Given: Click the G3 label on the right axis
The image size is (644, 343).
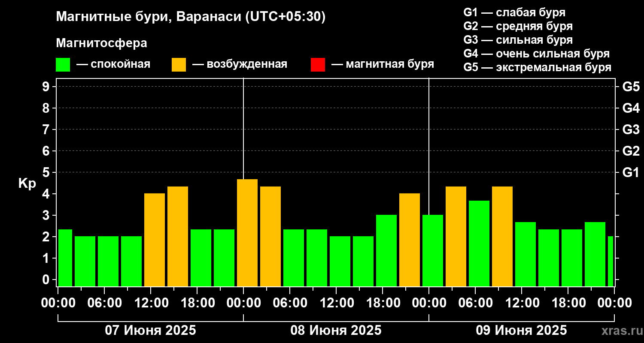Looking at the screenshot, I should [631, 129].
